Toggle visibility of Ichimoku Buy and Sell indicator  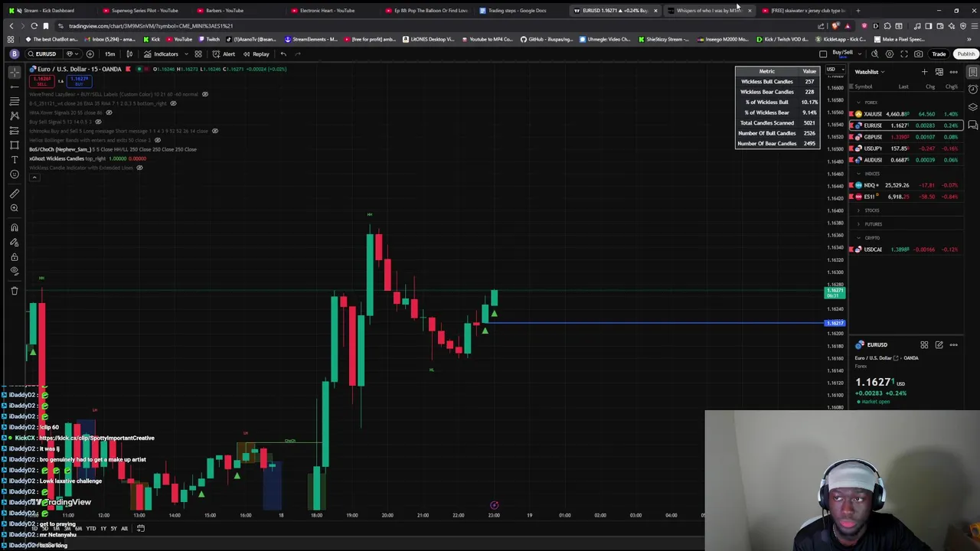point(214,131)
